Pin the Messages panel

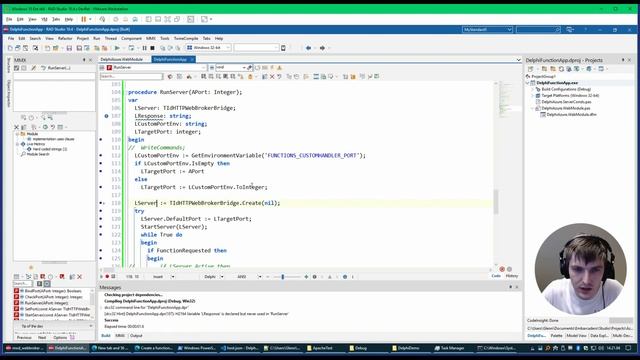click(x=510, y=287)
